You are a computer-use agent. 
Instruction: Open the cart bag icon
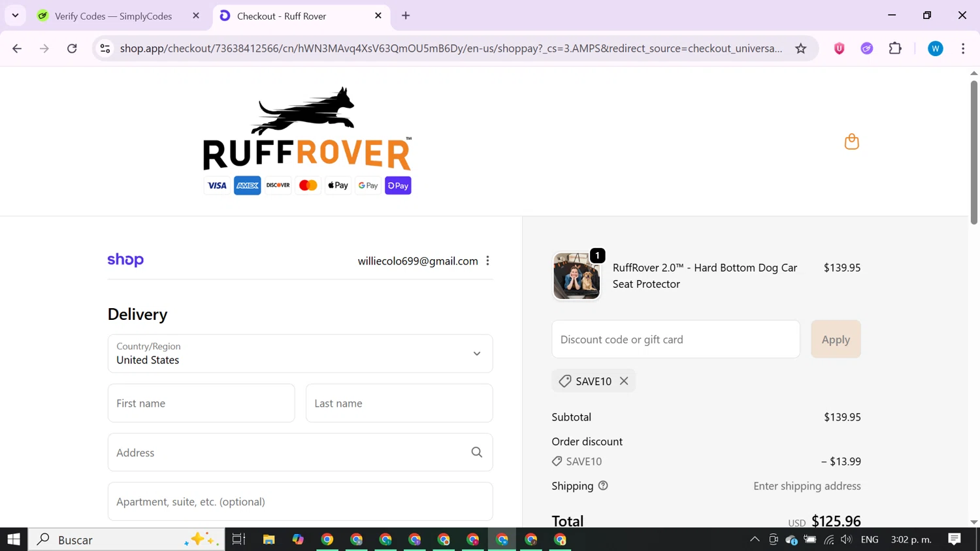click(x=851, y=142)
